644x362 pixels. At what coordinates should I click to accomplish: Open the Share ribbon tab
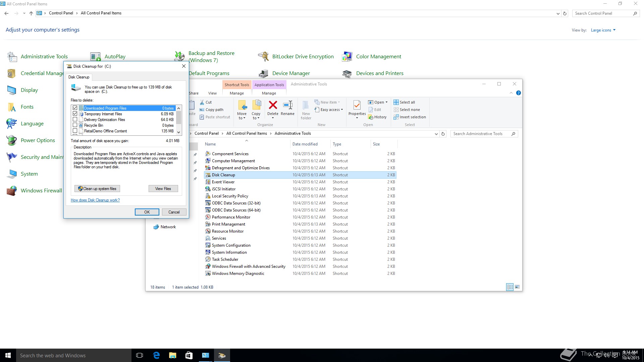click(194, 93)
